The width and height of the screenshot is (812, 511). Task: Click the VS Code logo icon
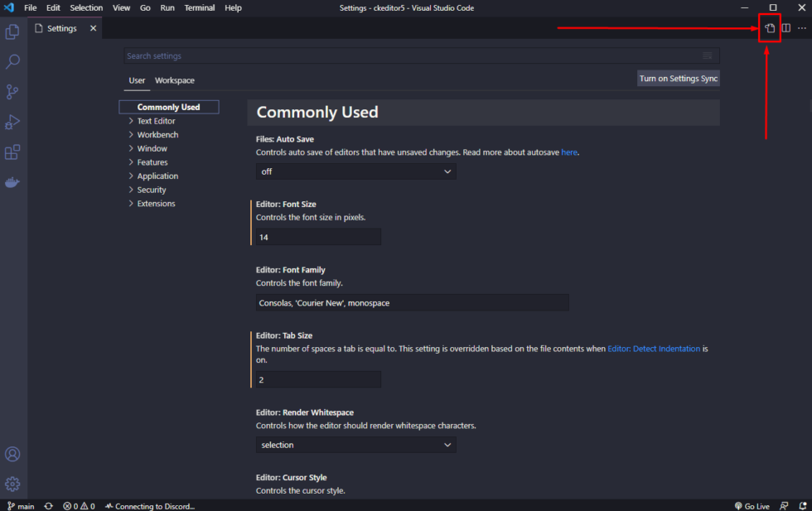pos(9,7)
